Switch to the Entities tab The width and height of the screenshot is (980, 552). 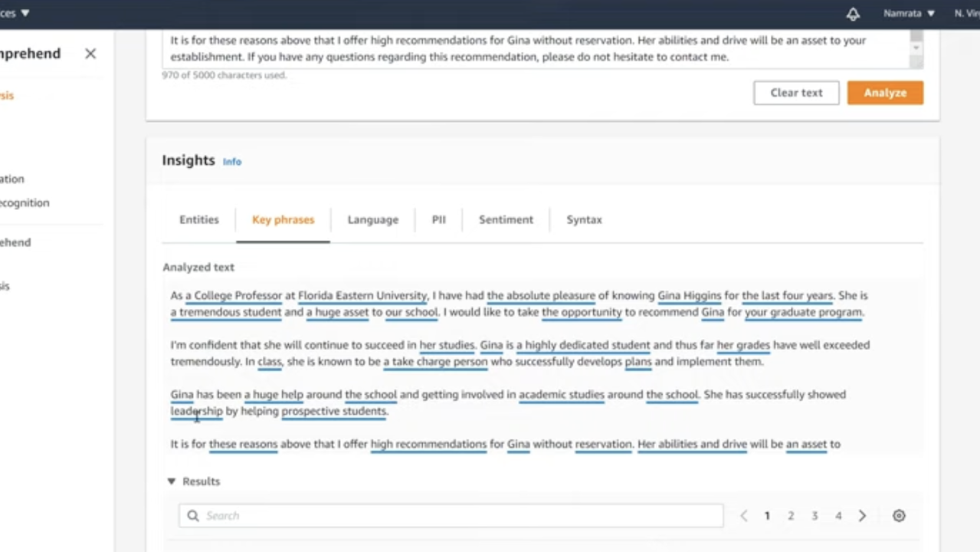198,219
